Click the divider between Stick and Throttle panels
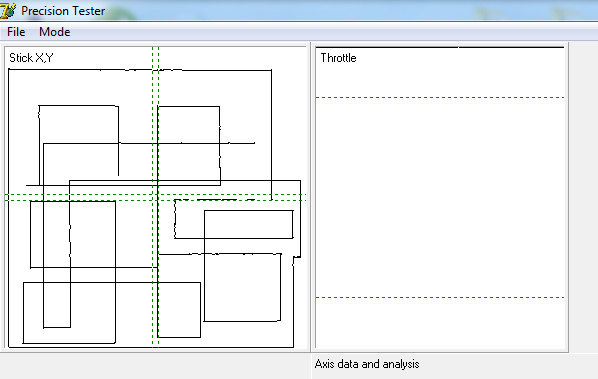 coord(311,198)
